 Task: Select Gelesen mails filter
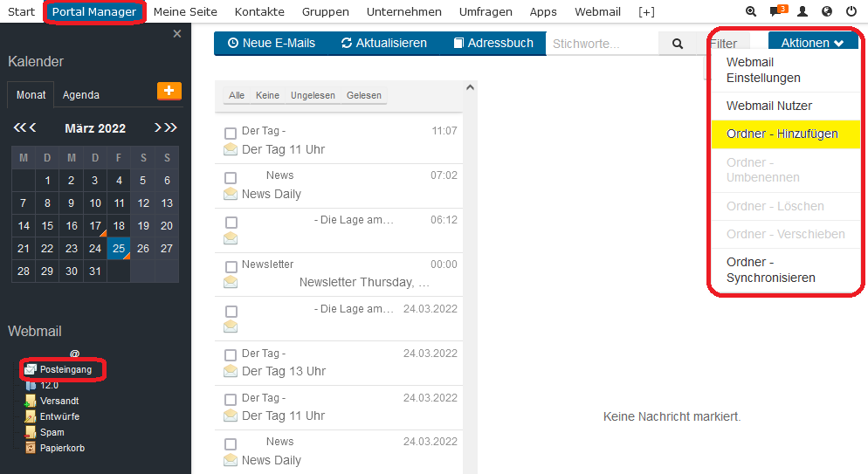[x=363, y=95]
